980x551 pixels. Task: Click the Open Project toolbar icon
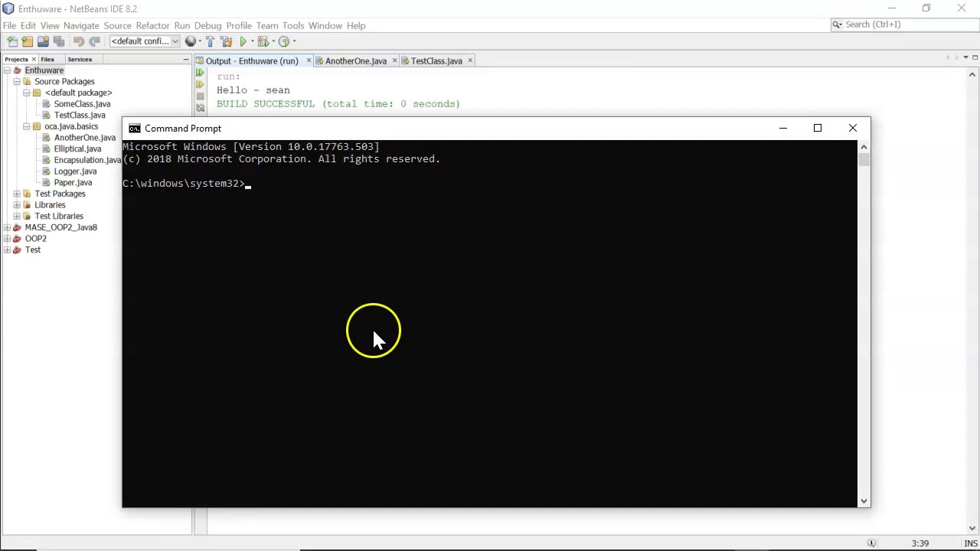point(43,41)
